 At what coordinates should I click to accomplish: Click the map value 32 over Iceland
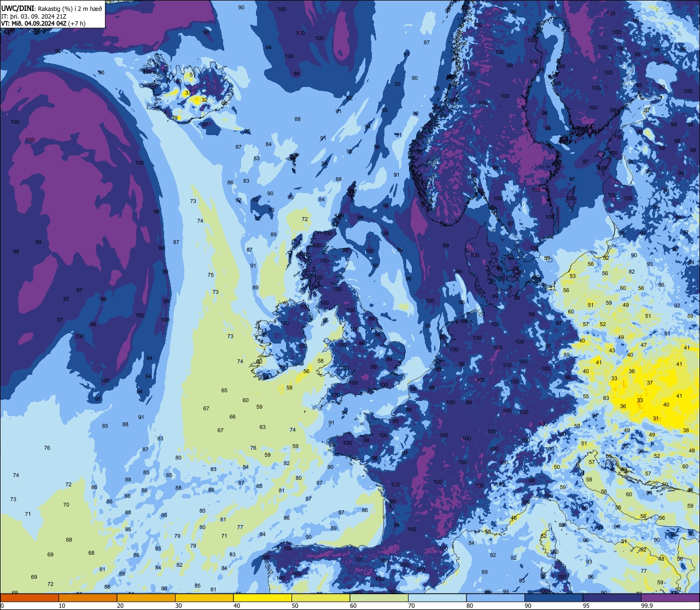click(x=205, y=100)
